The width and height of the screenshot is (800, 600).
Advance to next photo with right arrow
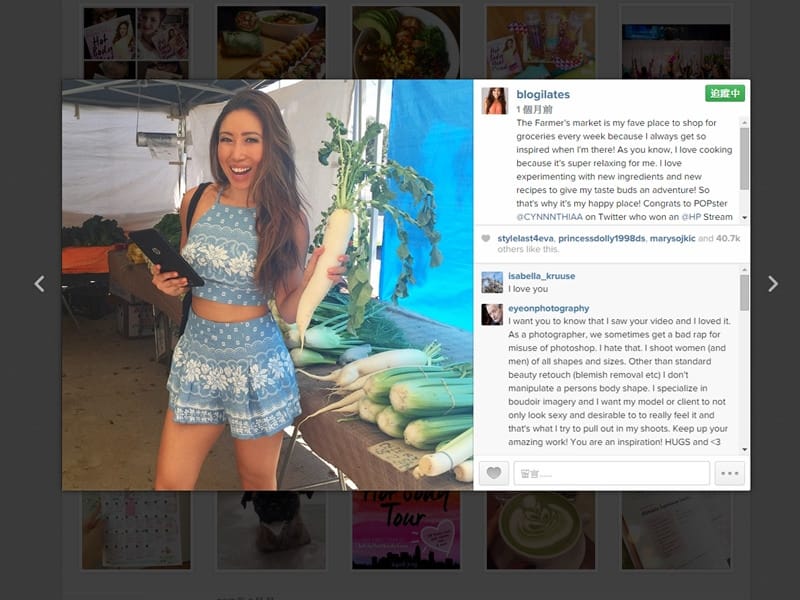[x=772, y=284]
